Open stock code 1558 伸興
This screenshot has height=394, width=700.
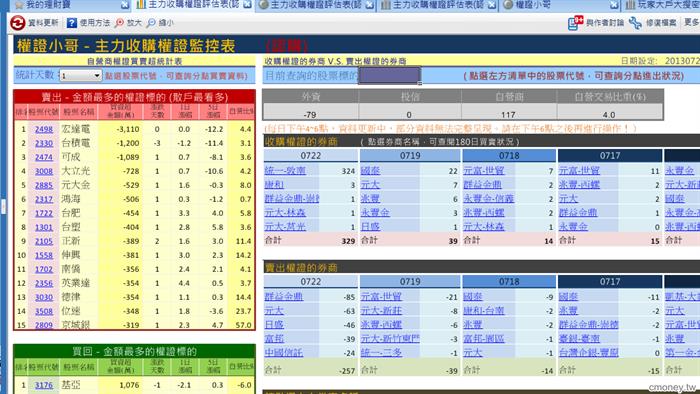tap(44, 255)
